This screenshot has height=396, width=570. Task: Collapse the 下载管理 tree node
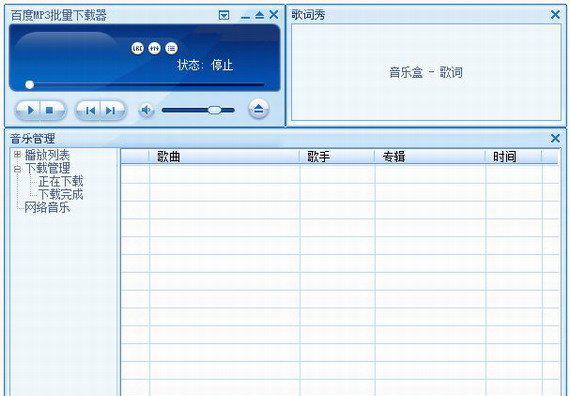point(17,168)
